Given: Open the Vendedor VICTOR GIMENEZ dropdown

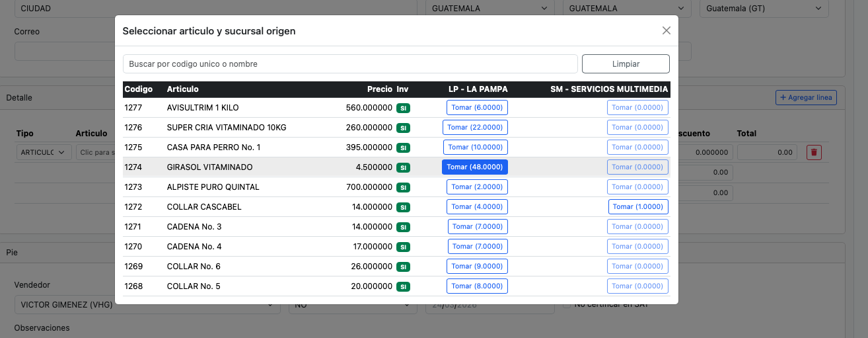Looking at the screenshot, I should [x=147, y=306].
